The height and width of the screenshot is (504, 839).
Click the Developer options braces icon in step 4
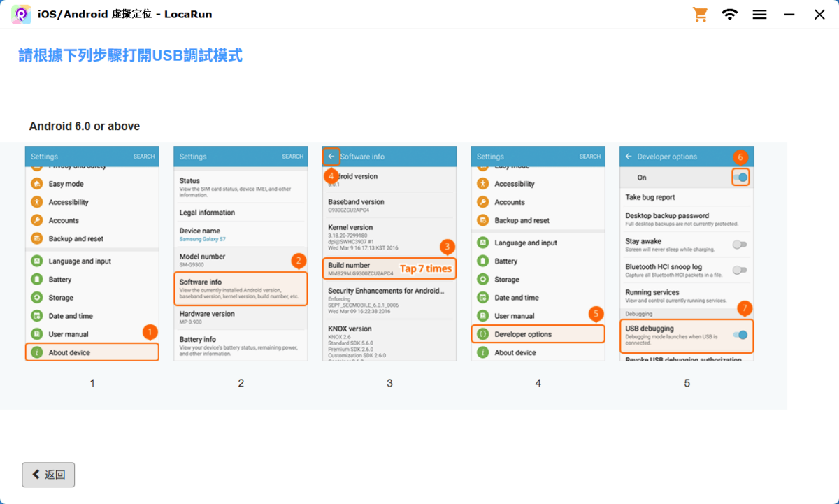[482, 334]
